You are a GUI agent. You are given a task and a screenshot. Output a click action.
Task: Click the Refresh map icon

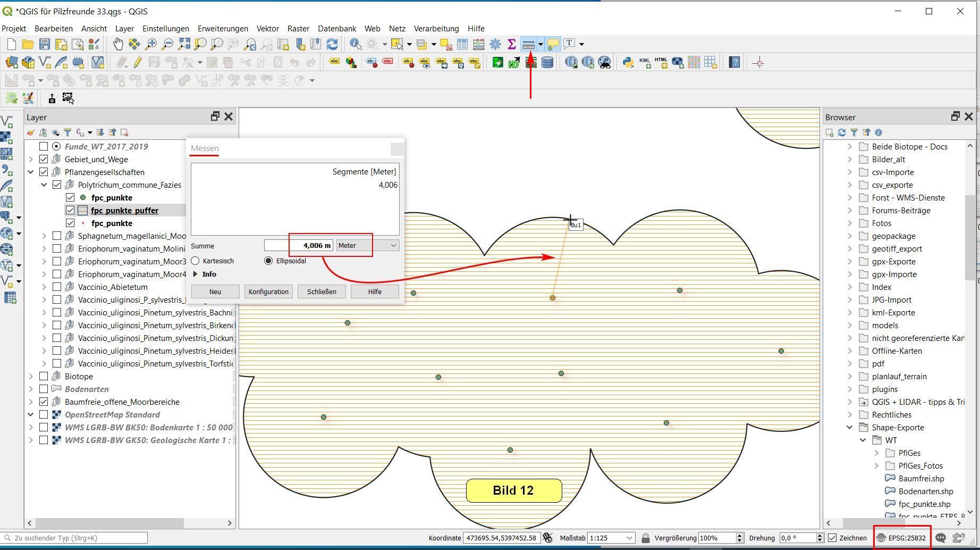click(332, 44)
